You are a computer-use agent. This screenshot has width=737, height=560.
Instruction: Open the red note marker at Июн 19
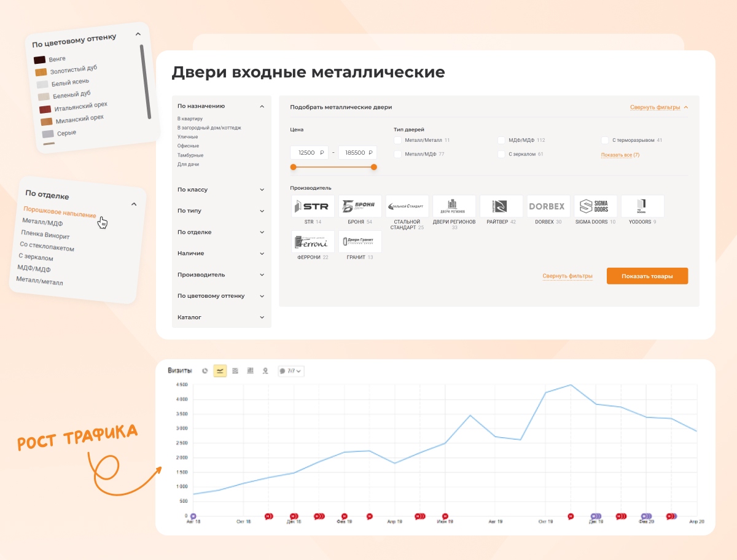point(445,516)
